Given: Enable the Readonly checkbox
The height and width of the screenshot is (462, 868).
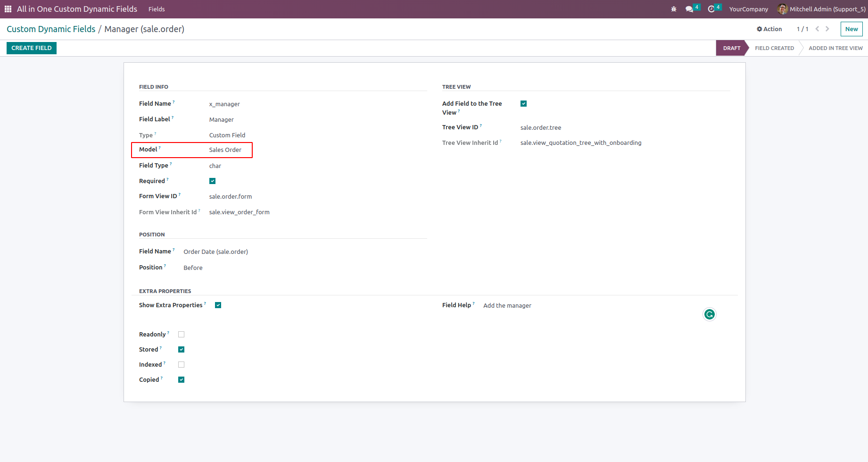Looking at the screenshot, I should 181,335.
